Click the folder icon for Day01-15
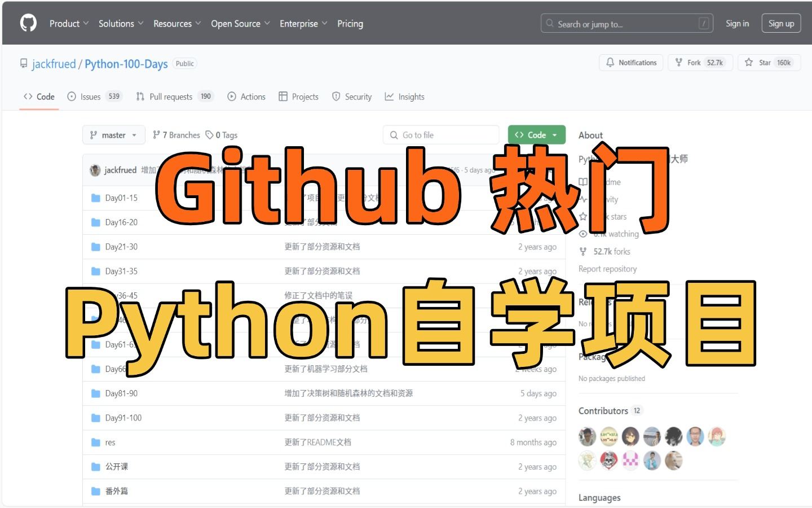This screenshot has height=508, width=812. click(96, 198)
